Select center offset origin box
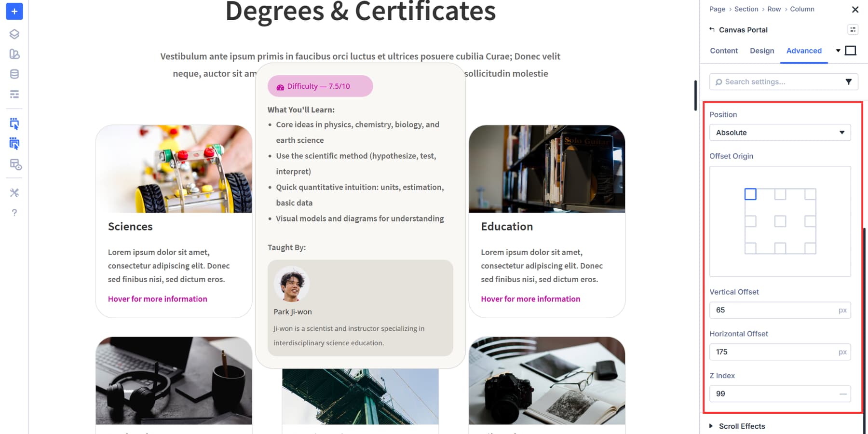868x434 pixels. click(x=780, y=221)
